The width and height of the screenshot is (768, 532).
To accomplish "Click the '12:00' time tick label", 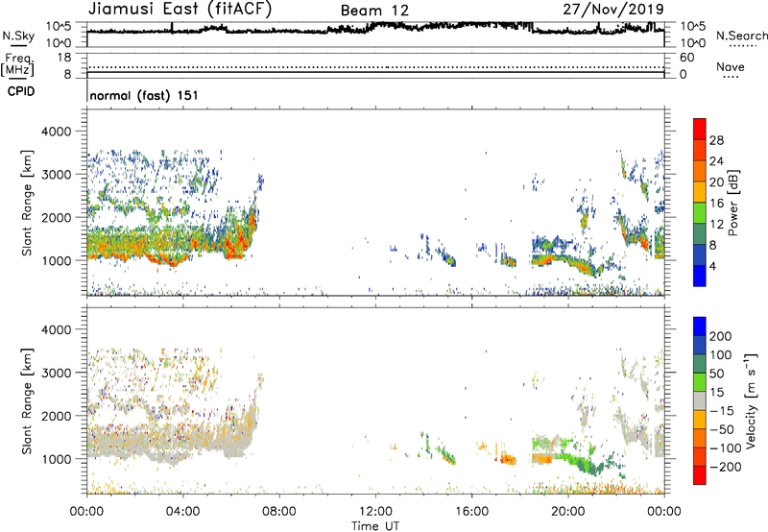I will (375, 511).
